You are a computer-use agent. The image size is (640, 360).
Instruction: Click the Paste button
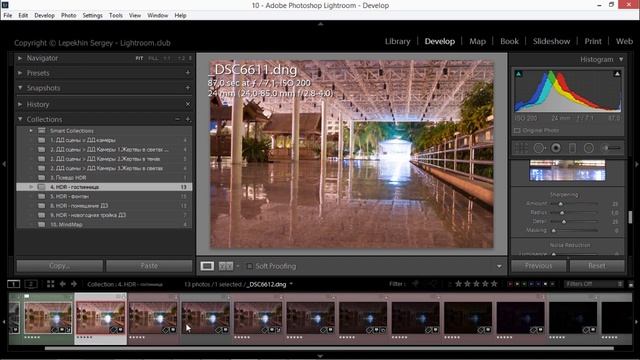149,266
